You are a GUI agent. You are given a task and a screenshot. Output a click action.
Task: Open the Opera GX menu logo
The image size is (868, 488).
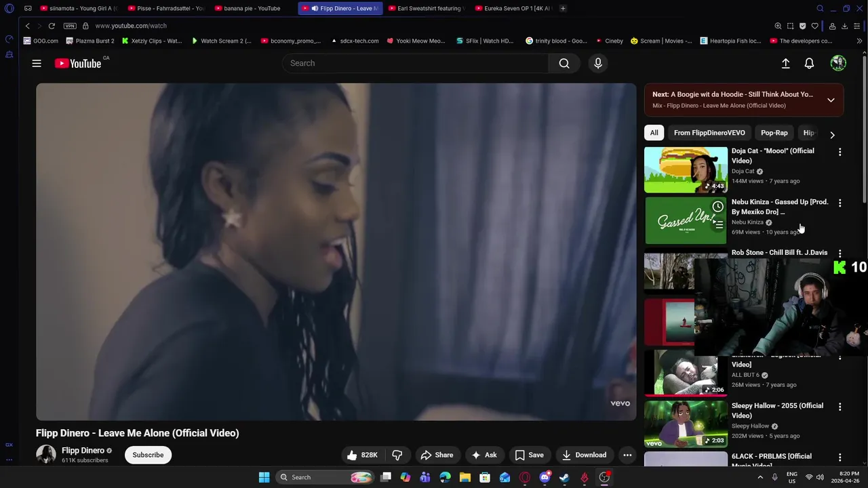pos(9,8)
